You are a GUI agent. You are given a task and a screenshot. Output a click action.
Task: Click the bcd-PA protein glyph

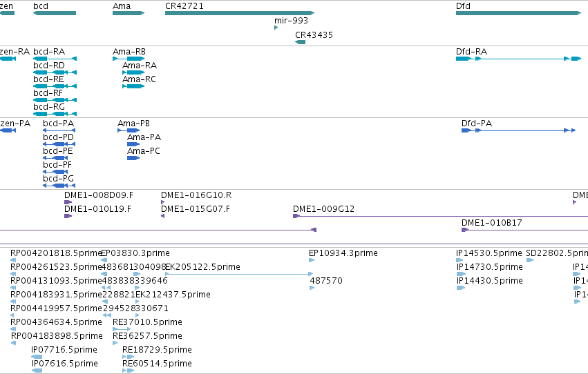[x=59, y=130]
